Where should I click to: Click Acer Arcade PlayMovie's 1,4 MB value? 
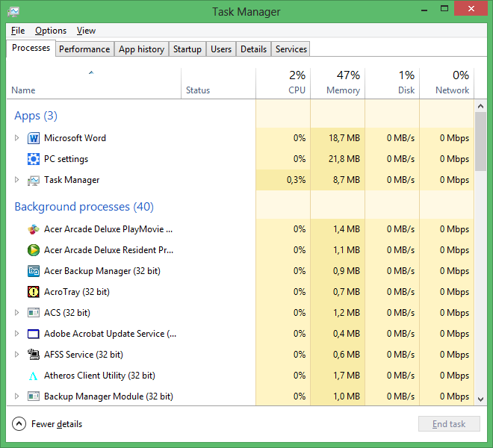pos(347,229)
